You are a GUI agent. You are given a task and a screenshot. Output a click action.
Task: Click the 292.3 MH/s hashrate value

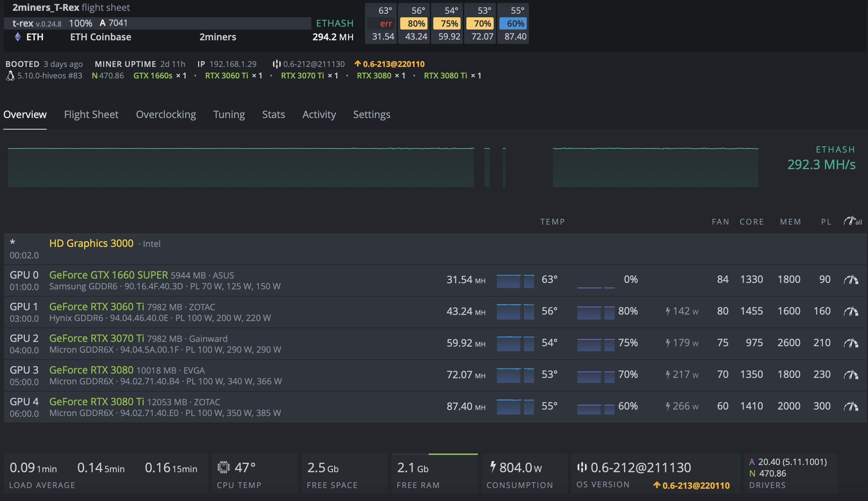point(821,164)
